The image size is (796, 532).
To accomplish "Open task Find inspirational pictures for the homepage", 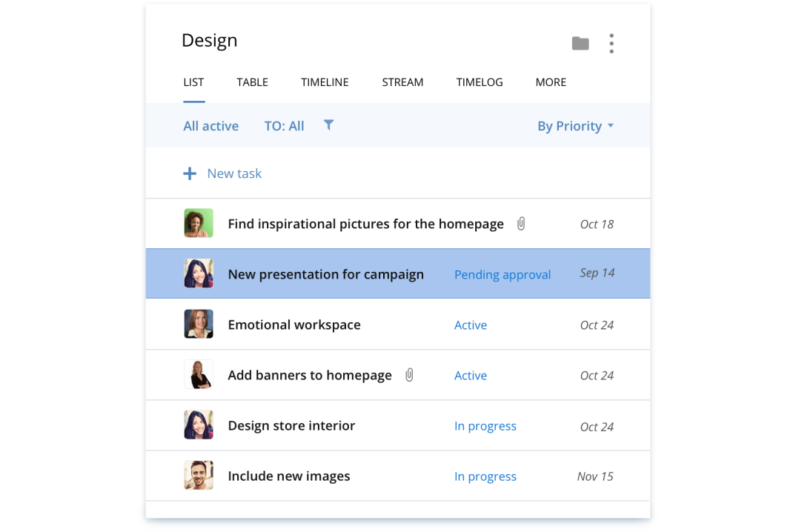I will point(365,224).
